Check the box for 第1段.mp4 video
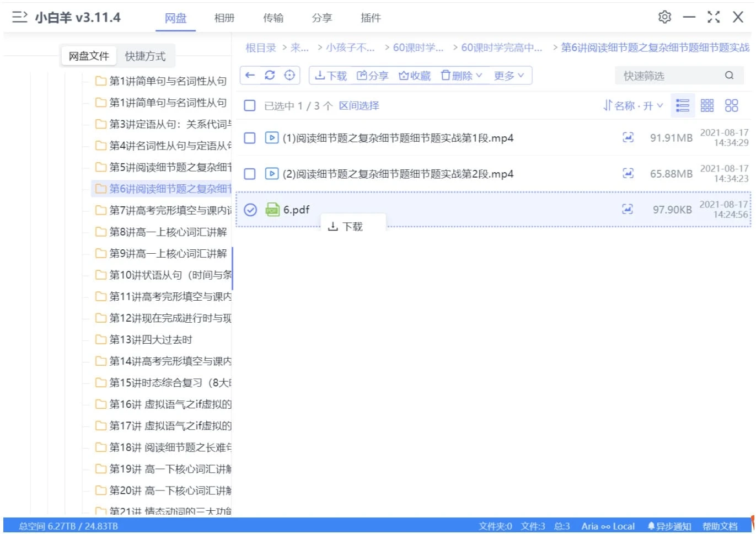This screenshot has height=534, width=756. [250, 138]
